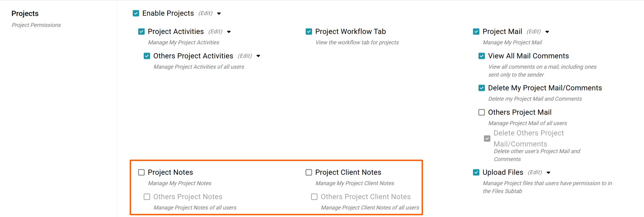Open the Project Activities dropdown arrow
Image resolution: width=644 pixels, height=217 pixels.
click(x=229, y=32)
